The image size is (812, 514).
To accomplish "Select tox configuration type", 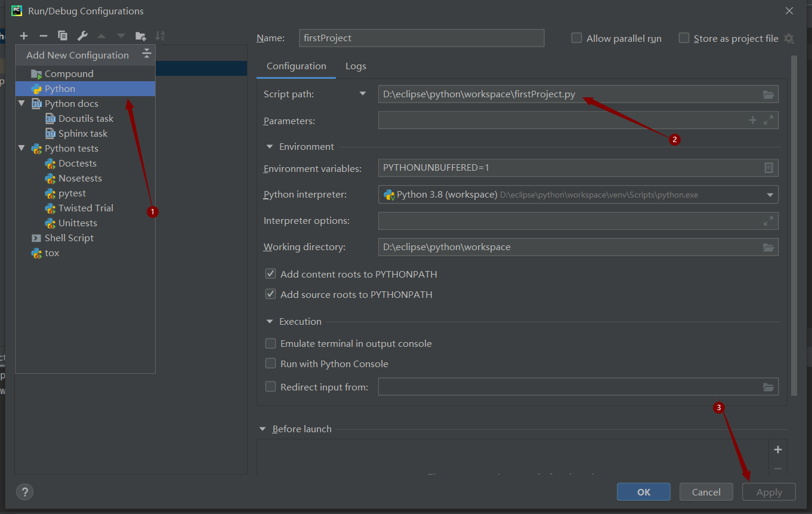I will [85, 253].
